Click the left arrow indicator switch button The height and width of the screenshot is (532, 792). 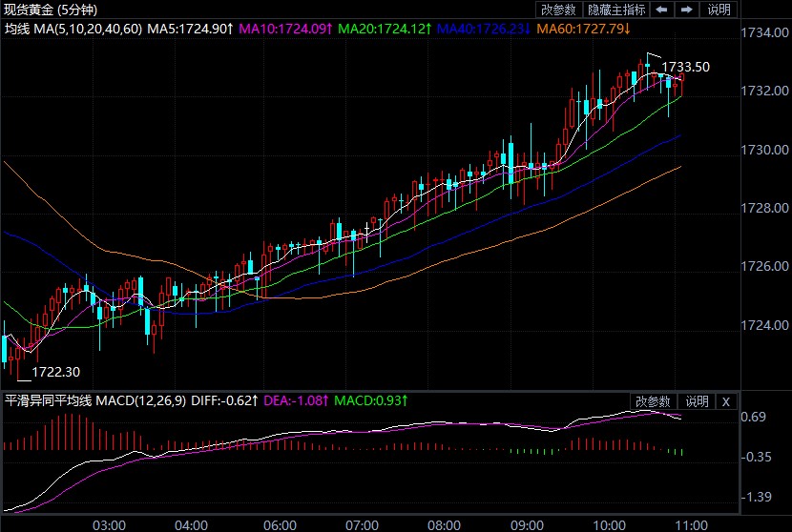pyautogui.click(x=661, y=10)
